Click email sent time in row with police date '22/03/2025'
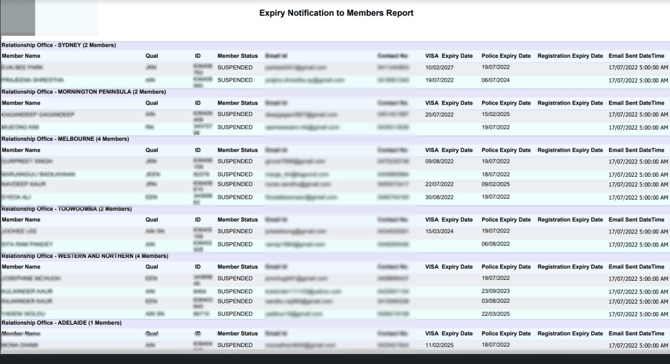The height and width of the screenshot is (364, 670). (x=638, y=314)
